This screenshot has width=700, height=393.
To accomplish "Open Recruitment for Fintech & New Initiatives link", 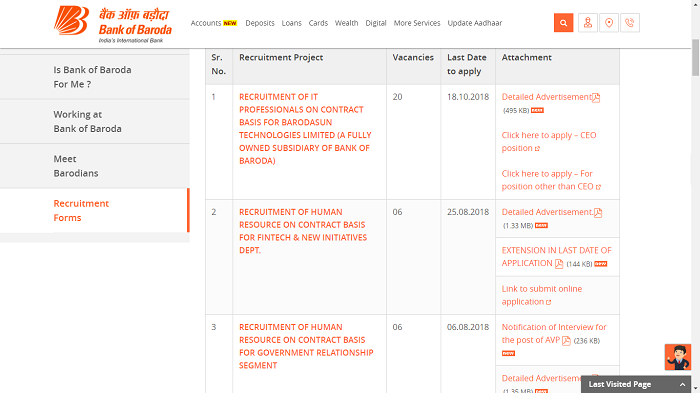I will coord(303,231).
